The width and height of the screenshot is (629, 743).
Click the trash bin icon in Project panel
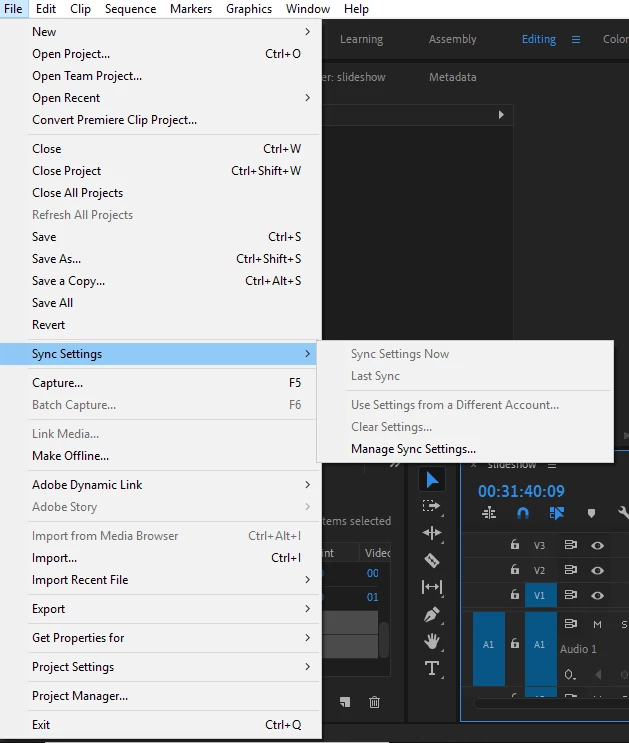[x=374, y=702]
